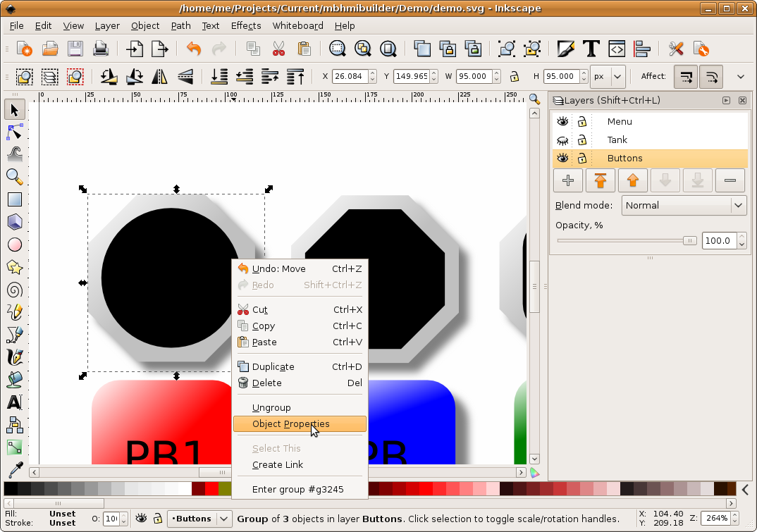This screenshot has height=532, width=757.
Task: Click the scissors Cut icon in toolbar
Action: coord(278,49)
